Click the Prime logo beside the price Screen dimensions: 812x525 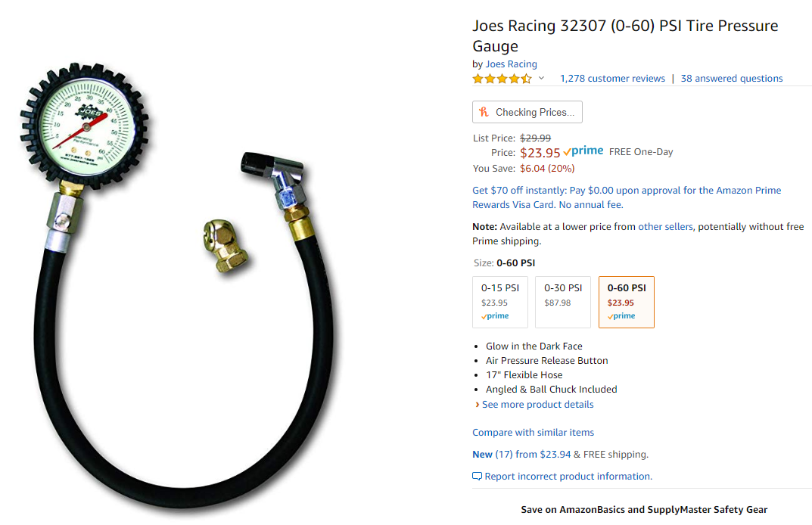pyautogui.click(x=583, y=151)
